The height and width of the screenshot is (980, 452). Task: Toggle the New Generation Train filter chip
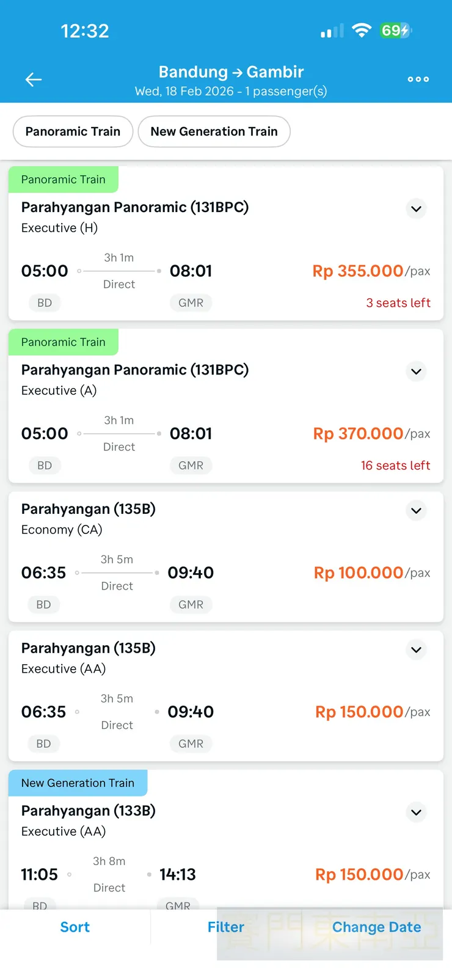(214, 131)
